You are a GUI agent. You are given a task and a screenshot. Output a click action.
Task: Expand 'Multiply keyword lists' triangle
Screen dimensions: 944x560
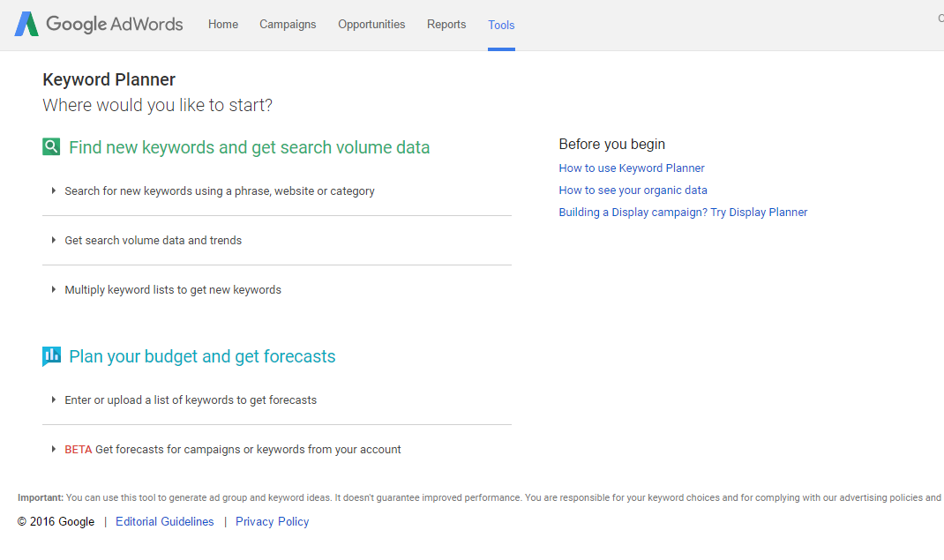pyautogui.click(x=54, y=289)
